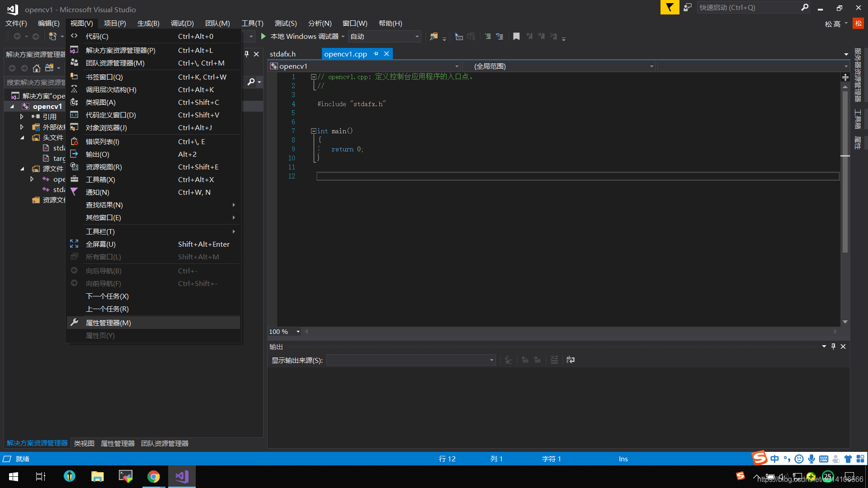Select 全屏幕(U) menu entry
868x488 pixels.
click(153, 244)
